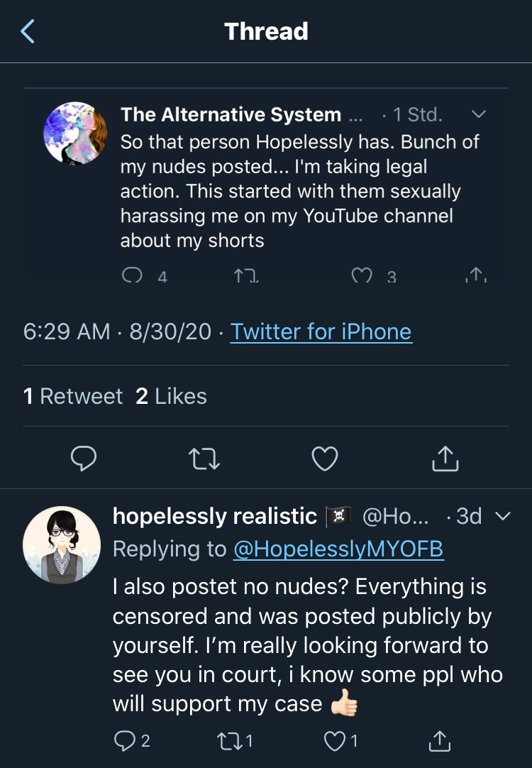View the 2 Likes list
The width and height of the screenshot is (532, 768).
pyautogui.click(x=171, y=396)
